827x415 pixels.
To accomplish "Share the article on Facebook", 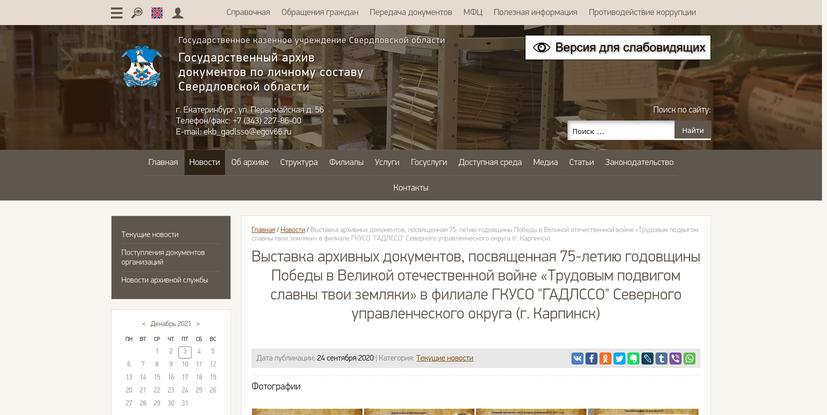I will click(592, 358).
